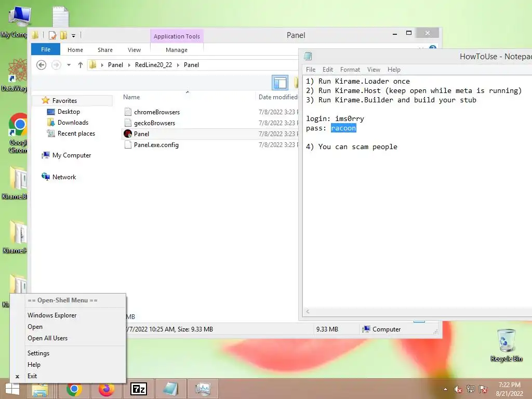Click Action Center flag tray icon
Viewport: 532px width, 399px height.
[x=483, y=389]
